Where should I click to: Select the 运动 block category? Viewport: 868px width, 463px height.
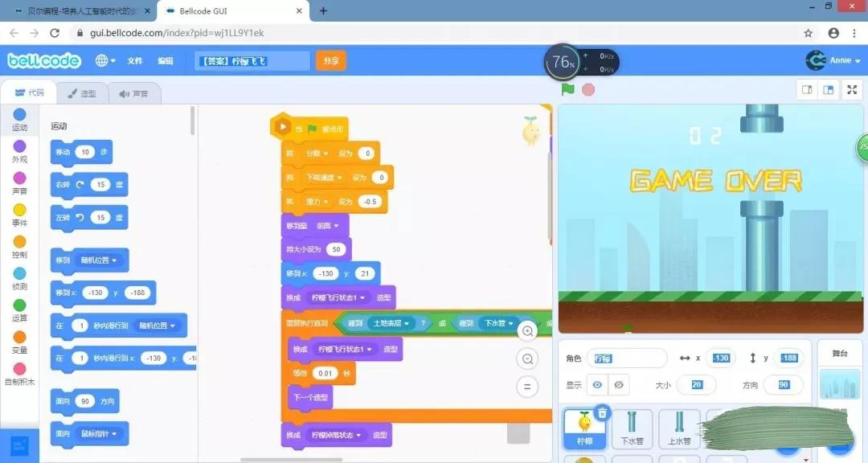19,120
